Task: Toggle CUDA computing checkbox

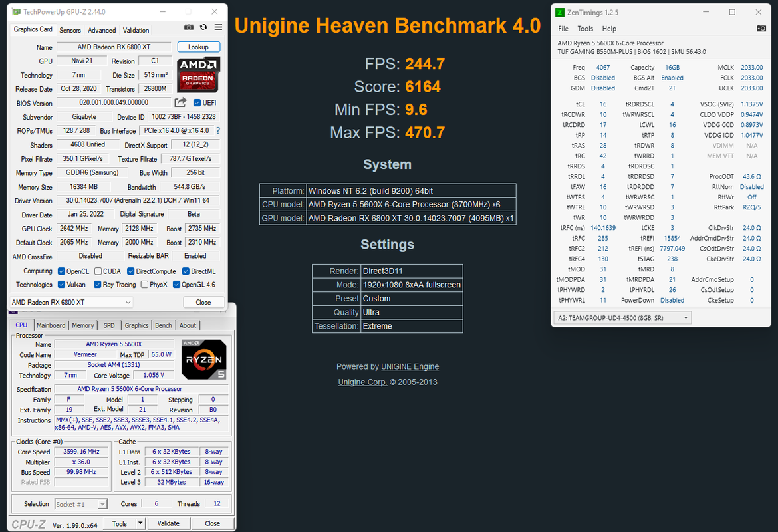Action: [x=98, y=271]
